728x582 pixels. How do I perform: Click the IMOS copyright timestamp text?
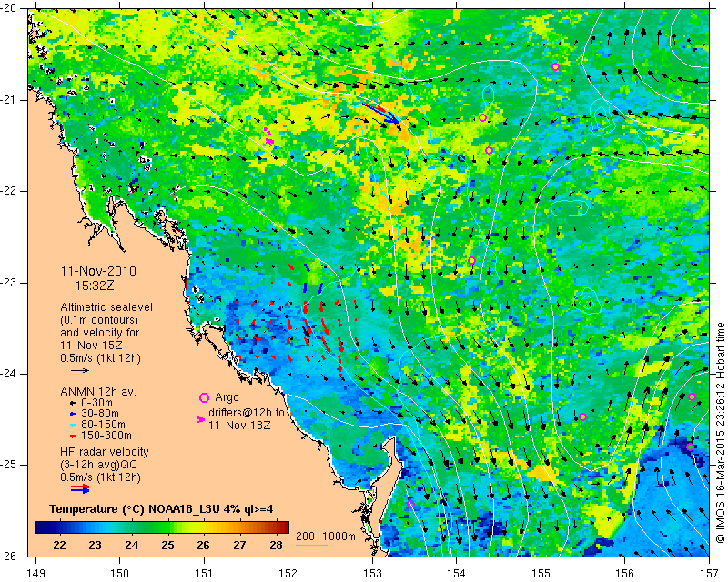click(x=720, y=432)
